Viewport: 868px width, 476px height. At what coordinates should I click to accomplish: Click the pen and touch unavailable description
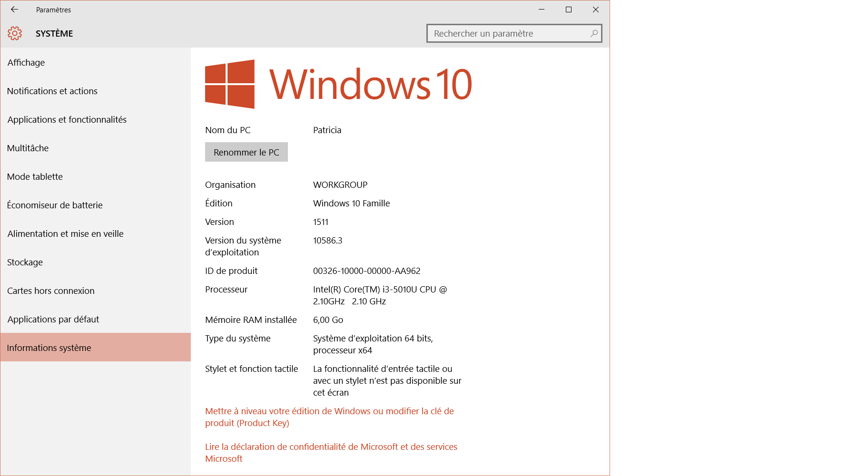click(x=387, y=380)
